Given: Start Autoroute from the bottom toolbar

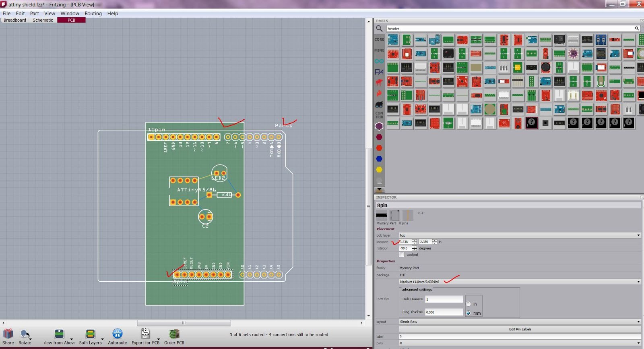Looking at the screenshot, I should point(118,334).
